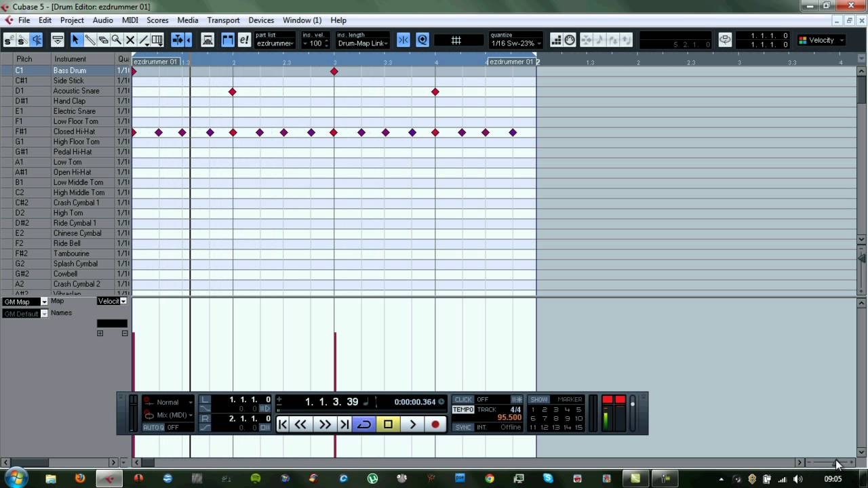Click the Play transport button
868x488 pixels.
tap(412, 424)
